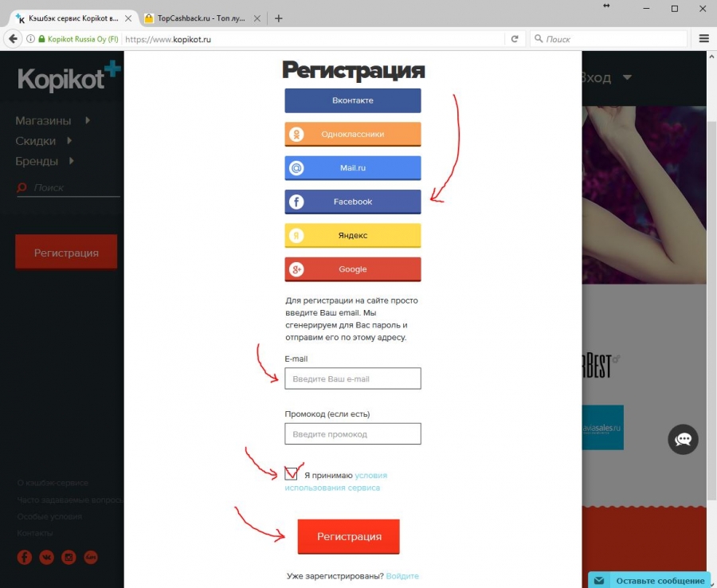
Task: Switch to the TopCashback.ru tab
Action: point(202,18)
